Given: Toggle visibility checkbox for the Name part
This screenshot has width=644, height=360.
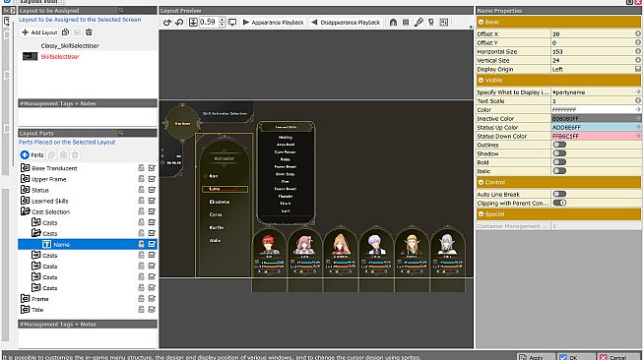Looking at the screenshot, I should (x=152, y=244).
